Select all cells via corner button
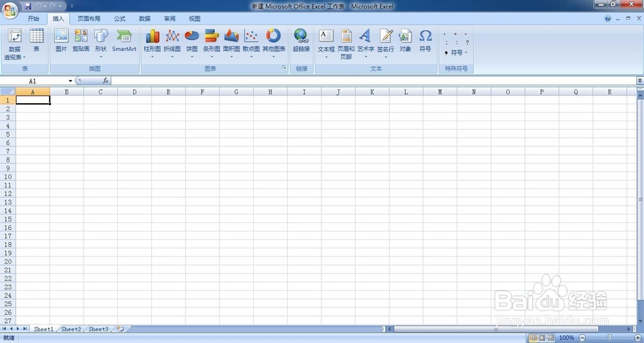This screenshot has width=644, height=343. coord(8,92)
